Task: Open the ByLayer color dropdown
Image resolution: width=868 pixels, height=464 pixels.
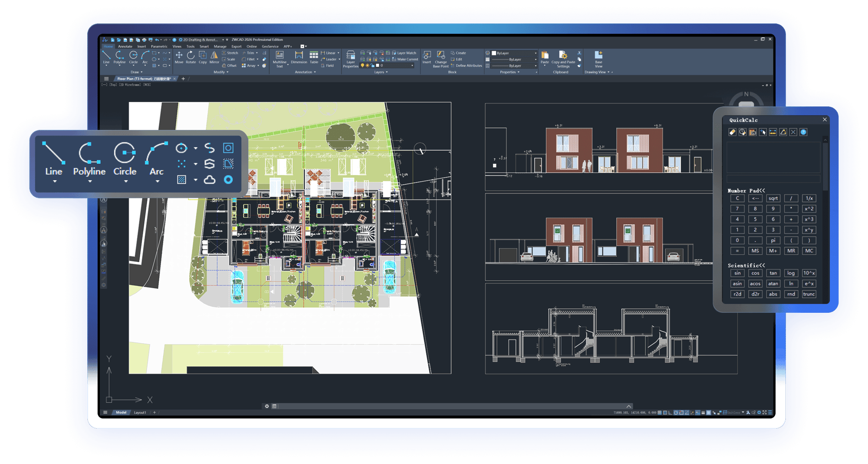Action: click(536, 53)
